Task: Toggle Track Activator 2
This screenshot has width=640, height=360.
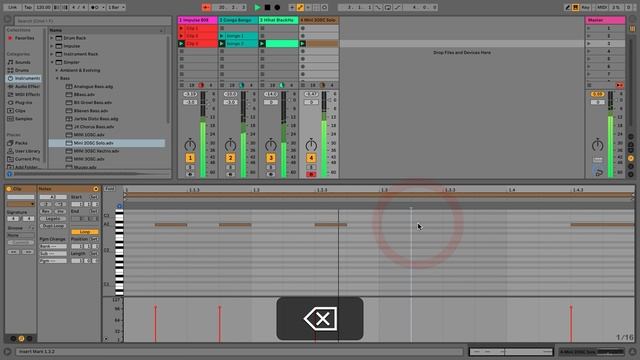Action: click(230, 158)
